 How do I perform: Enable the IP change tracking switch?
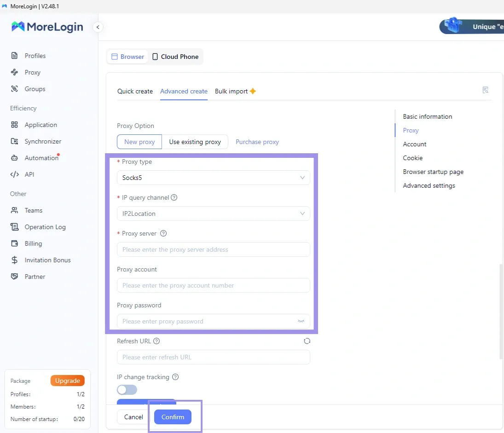click(127, 390)
